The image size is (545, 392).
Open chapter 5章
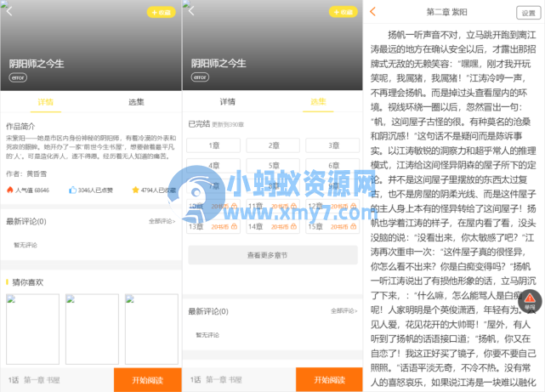tap(273, 166)
